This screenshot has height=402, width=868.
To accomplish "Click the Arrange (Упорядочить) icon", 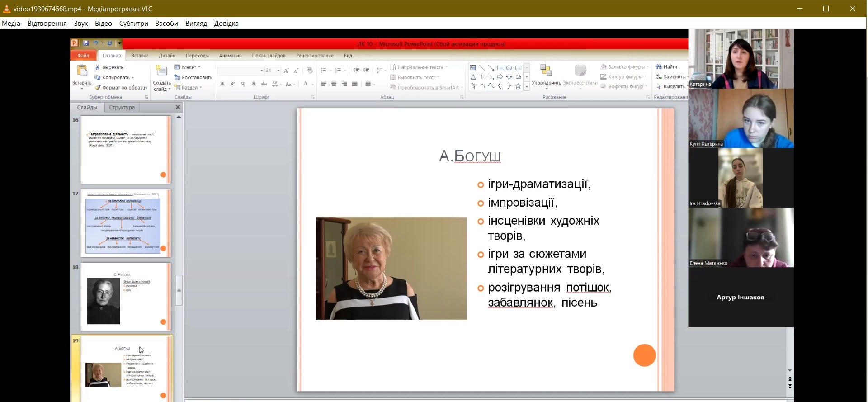I will (546, 71).
